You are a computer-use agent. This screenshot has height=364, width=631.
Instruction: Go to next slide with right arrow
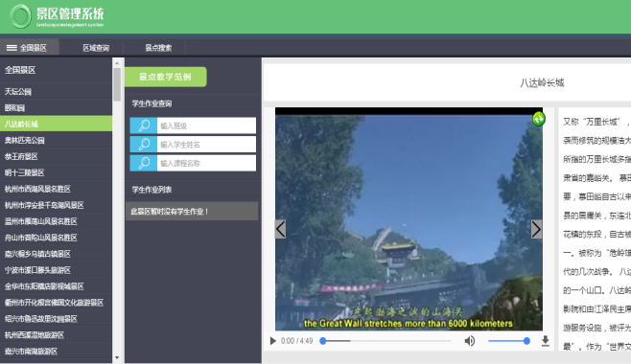[536, 229]
